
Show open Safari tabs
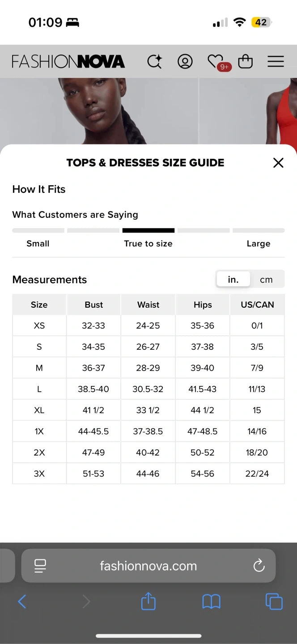[274, 602]
